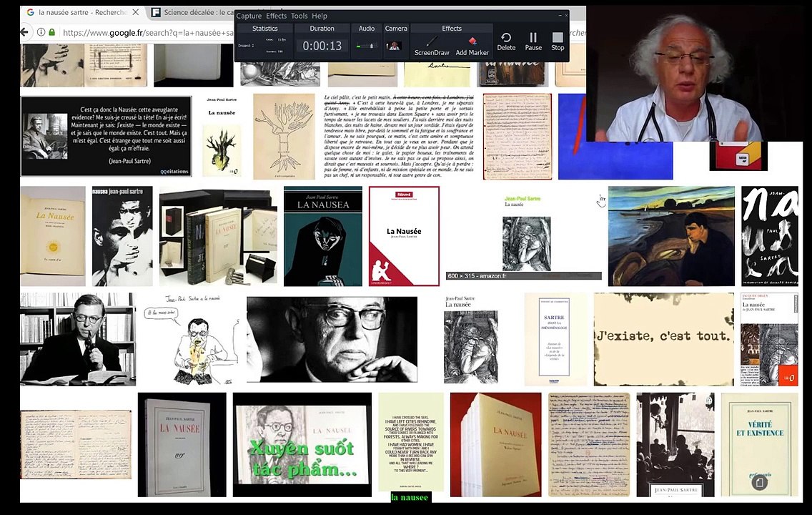
Task: Open the red-bordered handwritten manuscript page image
Action: pos(517,137)
